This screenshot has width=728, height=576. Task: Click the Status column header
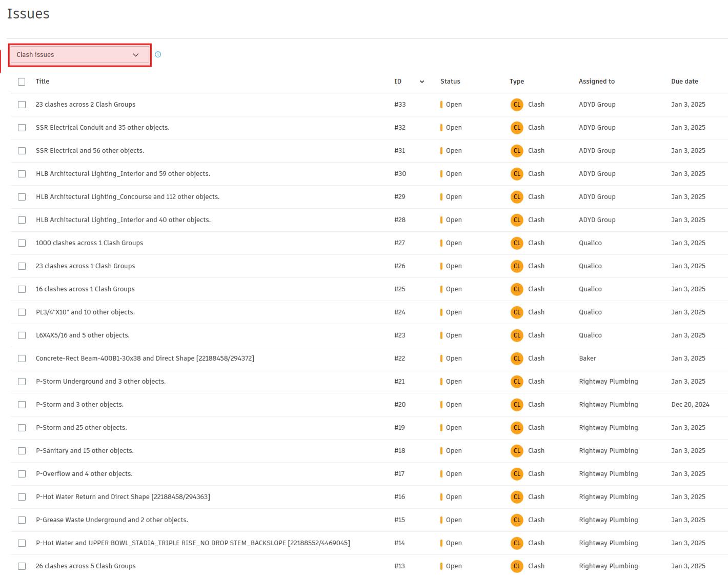tap(450, 82)
